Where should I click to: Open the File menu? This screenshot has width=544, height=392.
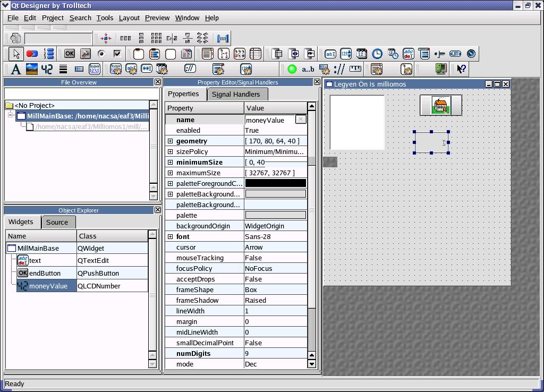pyautogui.click(x=13, y=18)
